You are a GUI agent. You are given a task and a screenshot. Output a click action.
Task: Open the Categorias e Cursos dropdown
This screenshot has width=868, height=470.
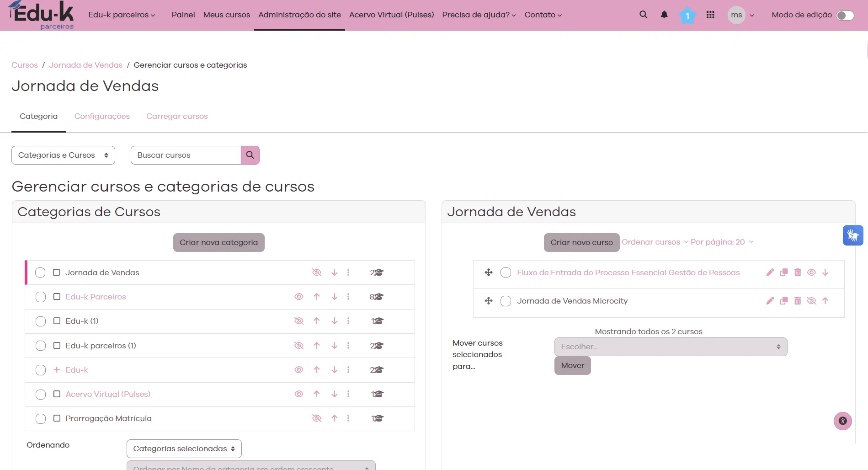click(x=63, y=155)
